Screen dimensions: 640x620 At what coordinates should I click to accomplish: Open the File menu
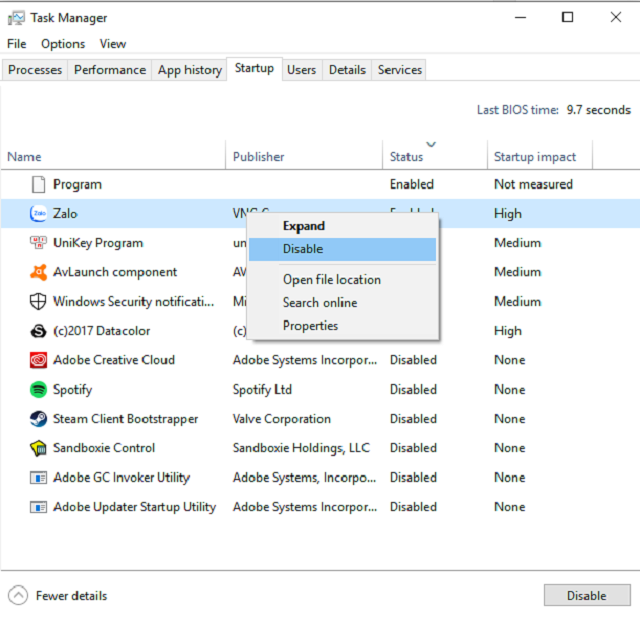(x=17, y=44)
